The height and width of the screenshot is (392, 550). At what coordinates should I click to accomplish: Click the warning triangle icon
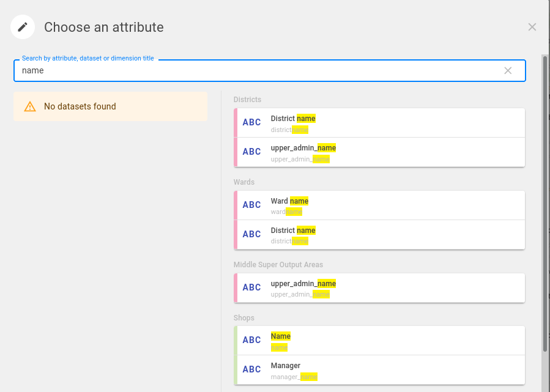(x=30, y=106)
